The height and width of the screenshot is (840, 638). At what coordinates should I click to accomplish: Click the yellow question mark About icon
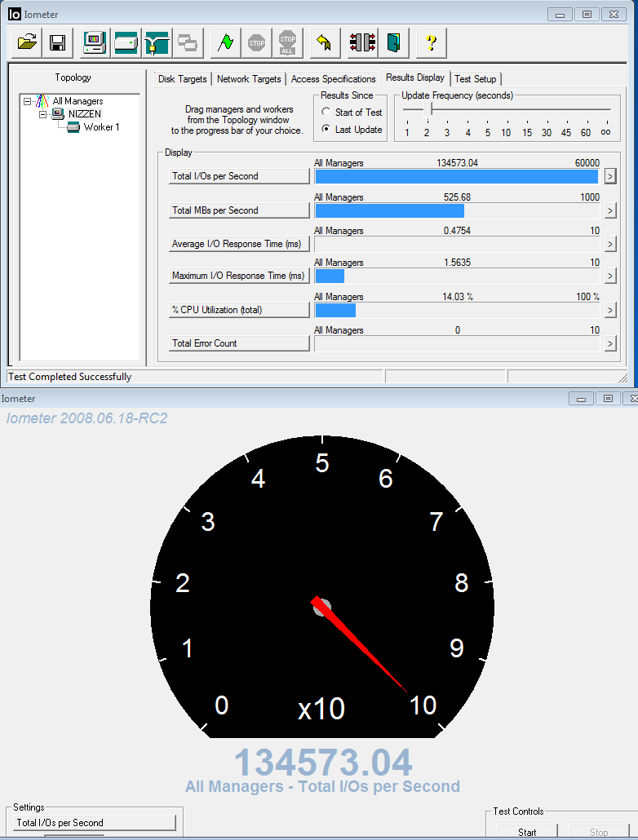431,42
